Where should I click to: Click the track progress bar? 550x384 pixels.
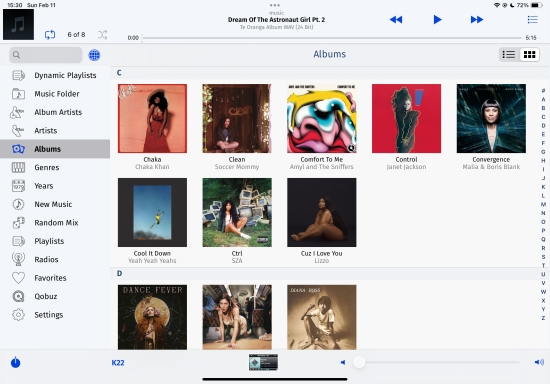(332, 38)
